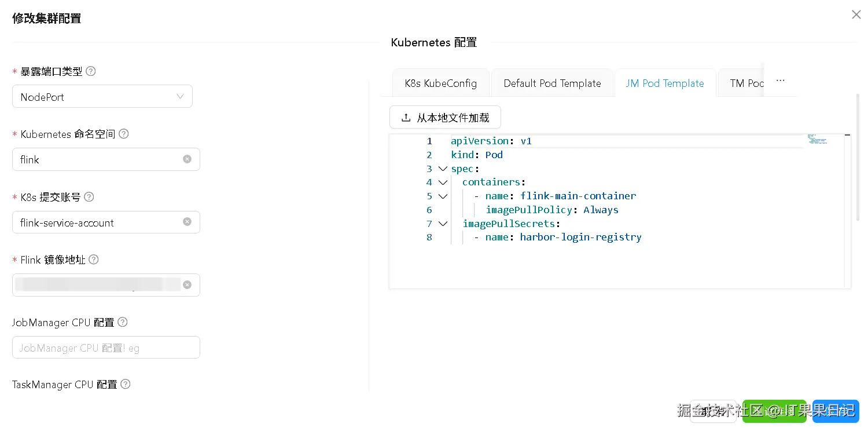Show more tabs via ellipsis button
Viewport: 868px width, 431px height.
[x=780, y=81]
